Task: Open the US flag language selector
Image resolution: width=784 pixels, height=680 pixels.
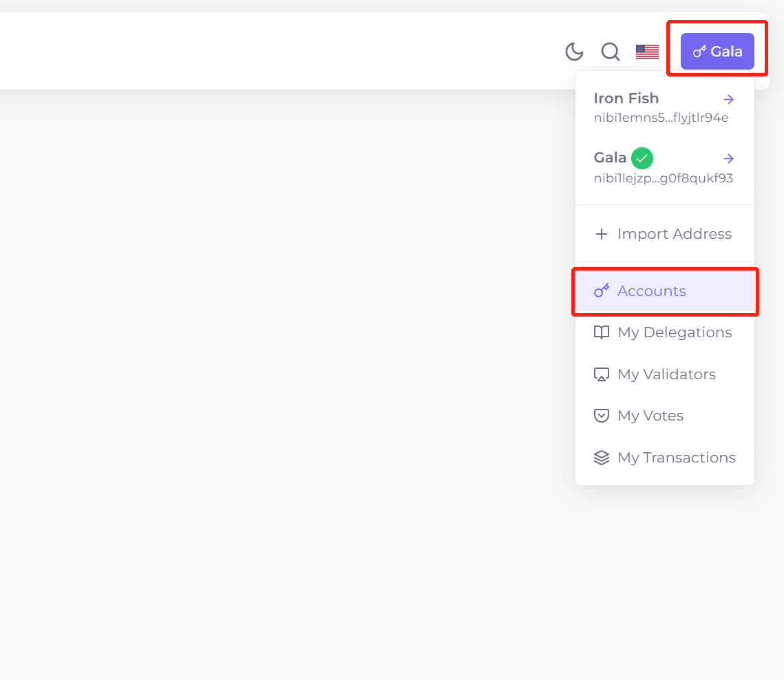Action: point(647,52)
